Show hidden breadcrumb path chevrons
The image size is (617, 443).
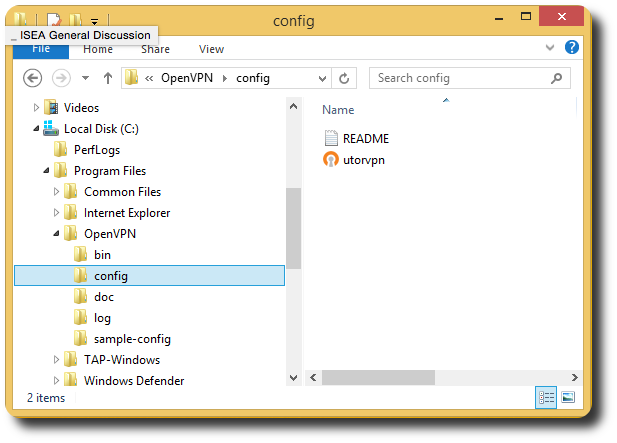click(x=149, y=78)
